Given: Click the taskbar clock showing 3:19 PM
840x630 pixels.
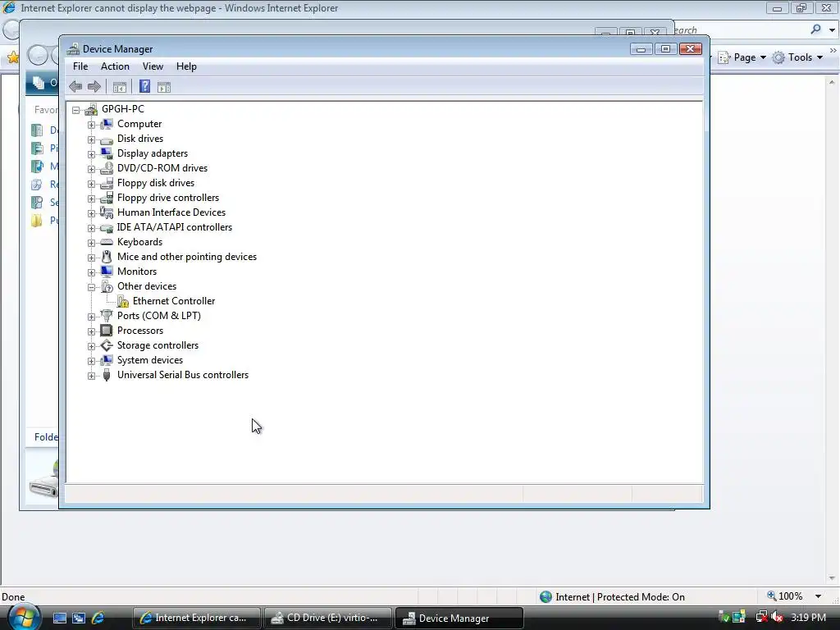Looking at the screenshot, I should (808, 618).
